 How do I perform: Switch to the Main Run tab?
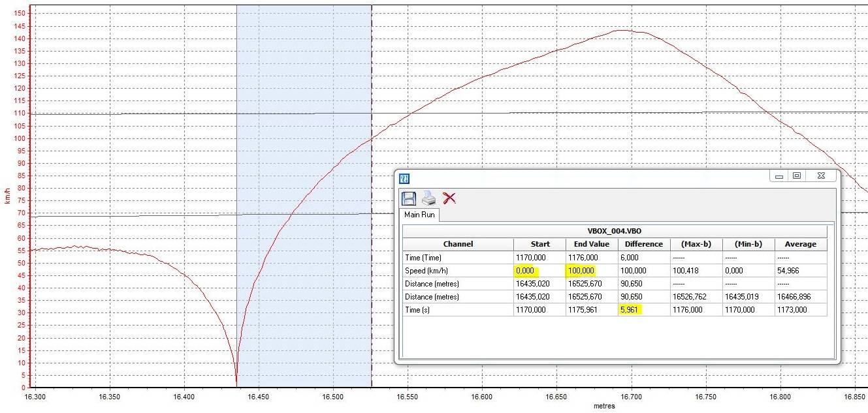coord(419,215)
